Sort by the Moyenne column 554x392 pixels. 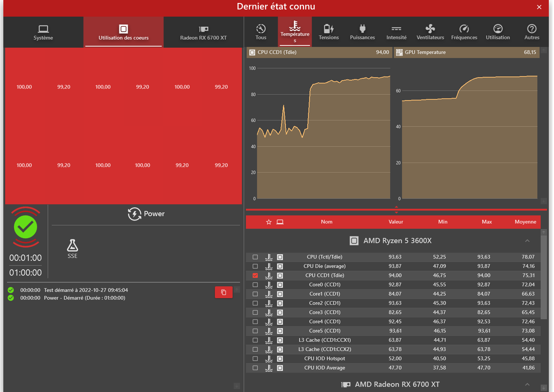(526, 222)
